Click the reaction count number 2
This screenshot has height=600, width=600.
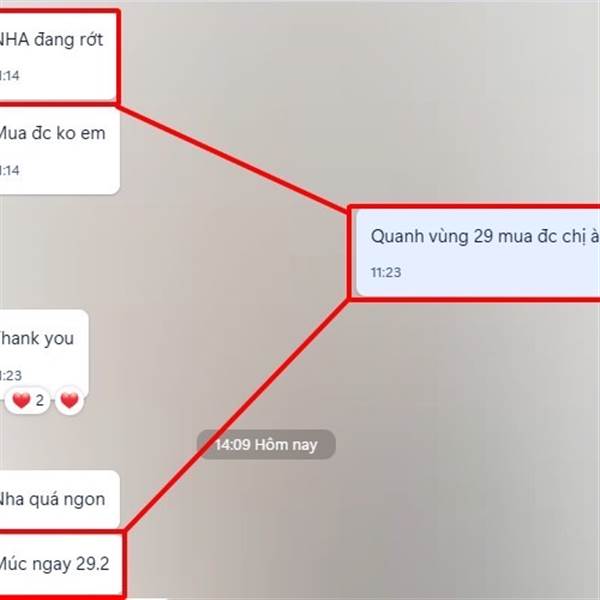pos(40,401)
